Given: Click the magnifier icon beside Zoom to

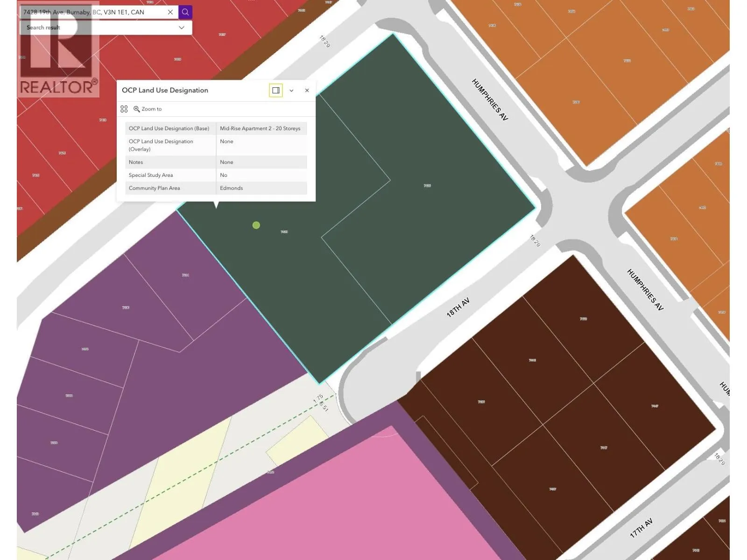Looking at the screenshot, I should tap(137, 109).
